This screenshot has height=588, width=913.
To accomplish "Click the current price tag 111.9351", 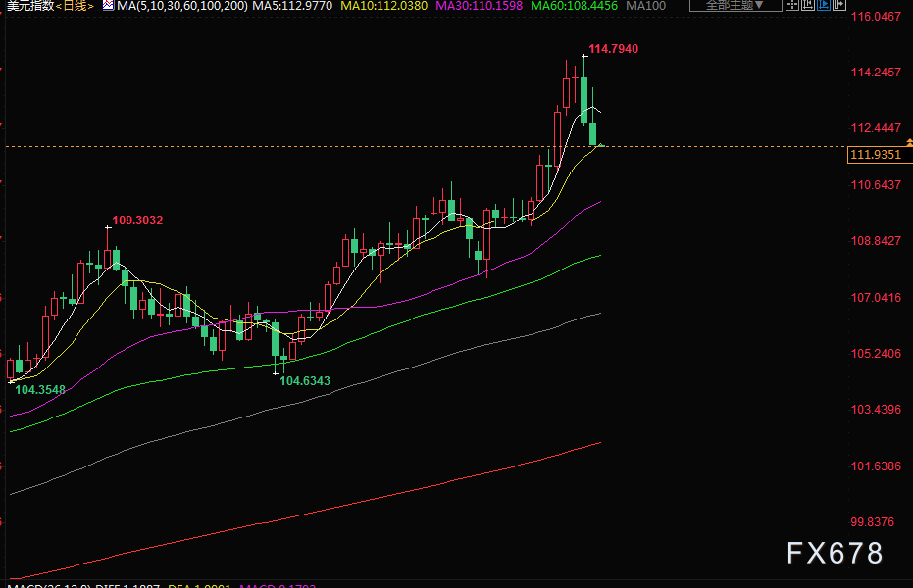I will coord(876,155).
